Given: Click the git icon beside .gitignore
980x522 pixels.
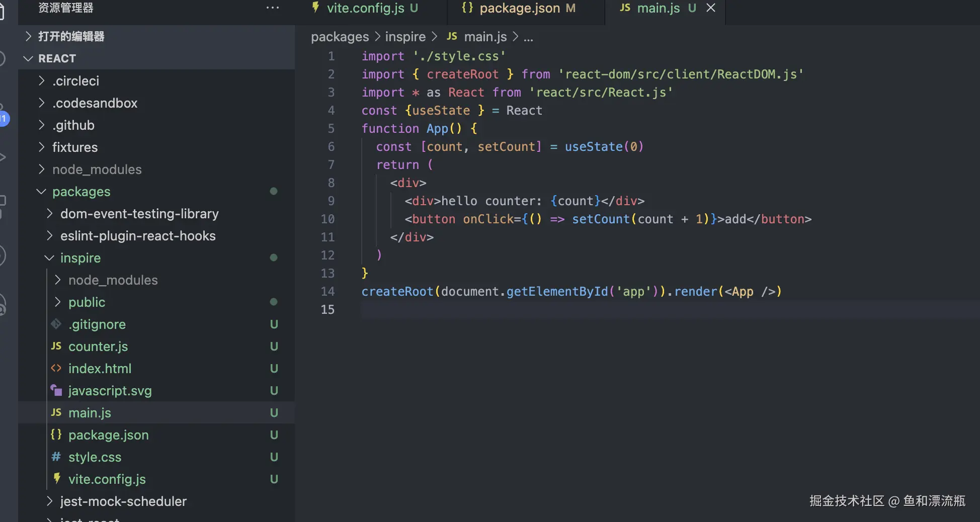Looking at the screenshot, I should click(x=56, y=324).
